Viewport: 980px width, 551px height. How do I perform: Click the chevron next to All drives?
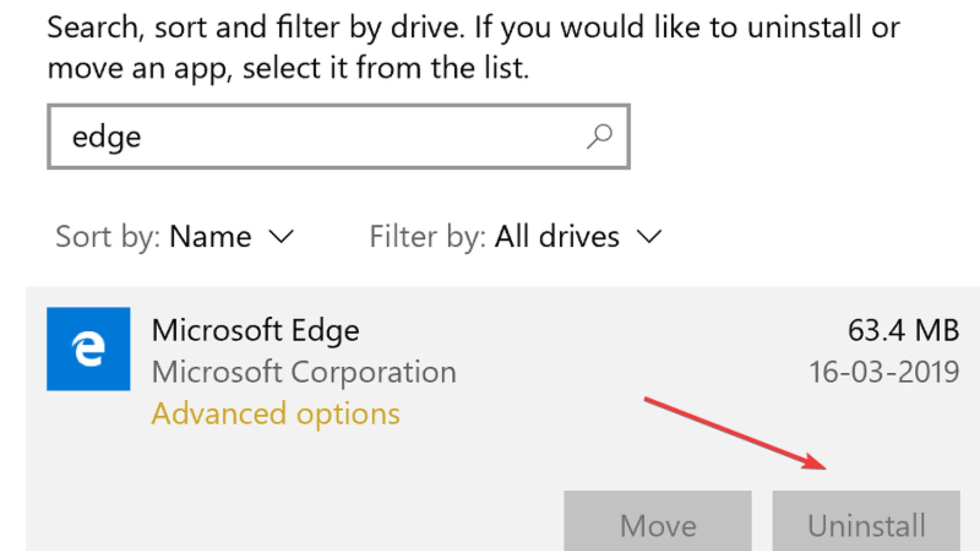coord(649,237)
